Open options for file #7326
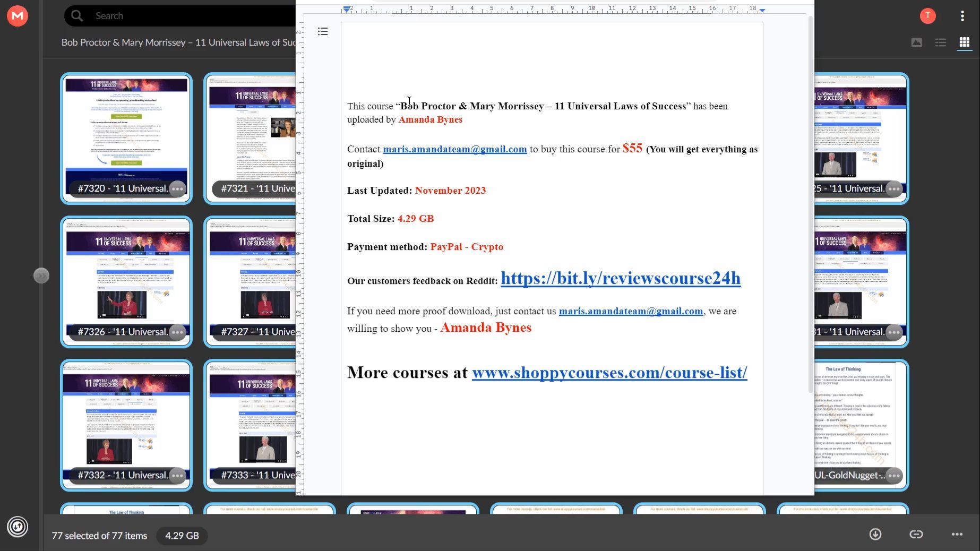Image resolution: width=980 pixels, height=551 pixels. [x=177, y=332]
